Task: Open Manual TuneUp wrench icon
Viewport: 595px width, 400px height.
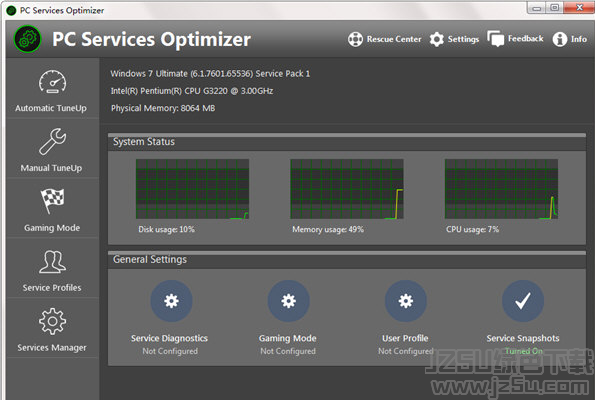Action: [52, 141]
